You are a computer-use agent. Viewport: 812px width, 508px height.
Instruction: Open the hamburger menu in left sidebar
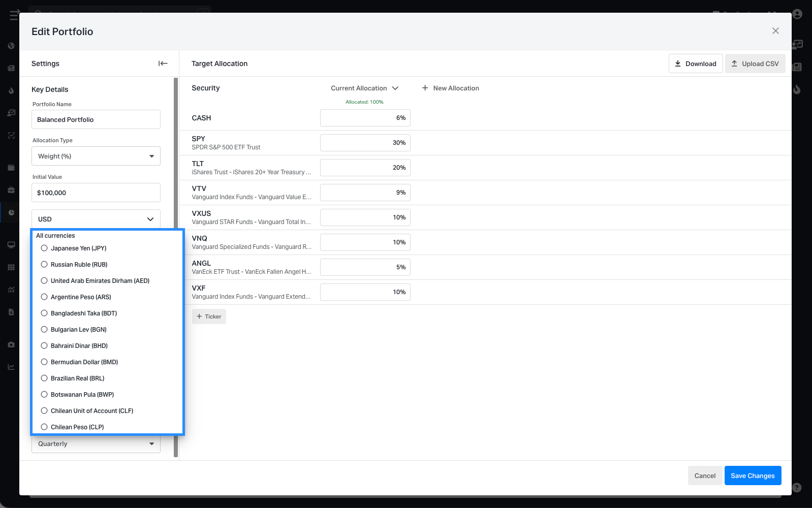14,15
